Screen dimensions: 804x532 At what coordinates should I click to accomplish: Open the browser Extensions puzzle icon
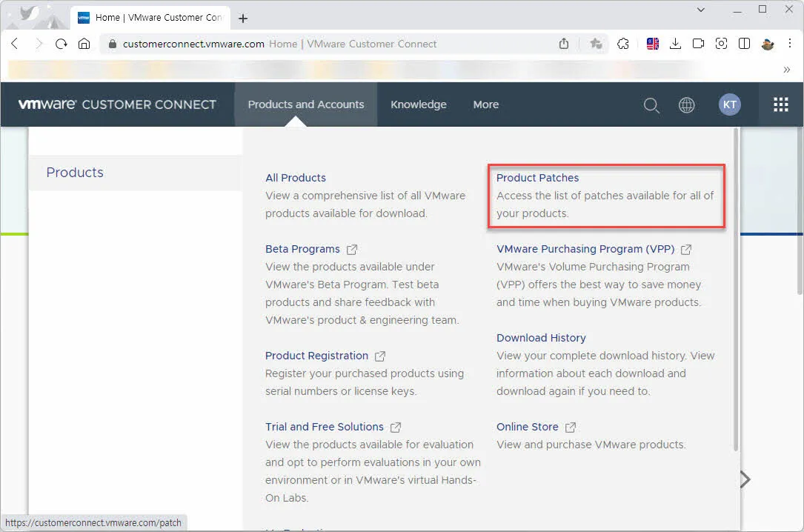click(x=623, y=44)
